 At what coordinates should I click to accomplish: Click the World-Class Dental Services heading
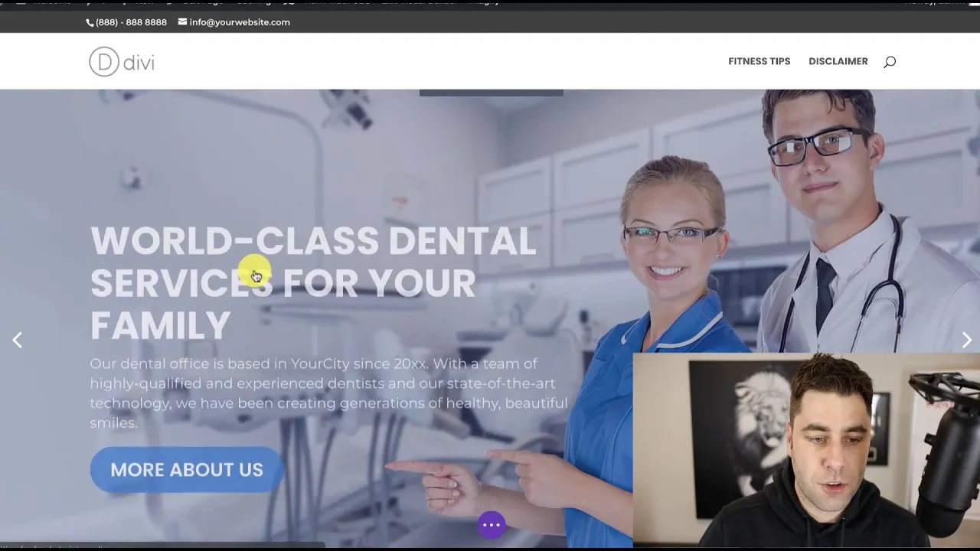click(x=313, y=283)
